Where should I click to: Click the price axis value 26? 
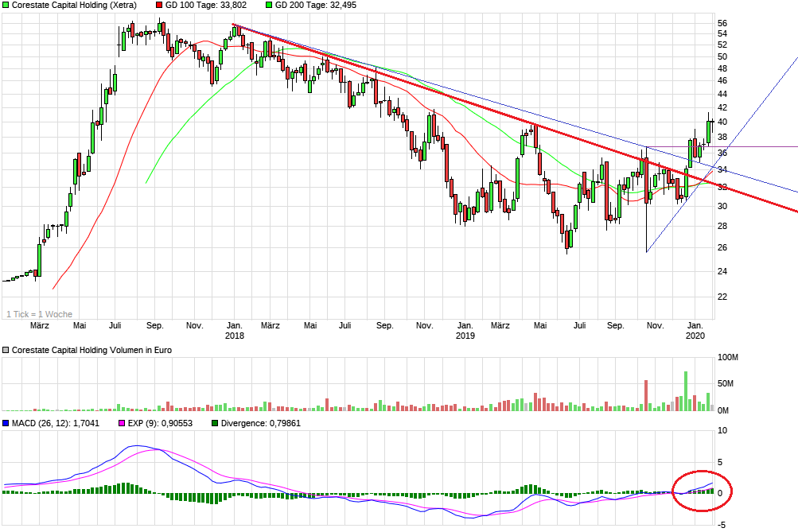pyautogui.click(x=722, y=248)
